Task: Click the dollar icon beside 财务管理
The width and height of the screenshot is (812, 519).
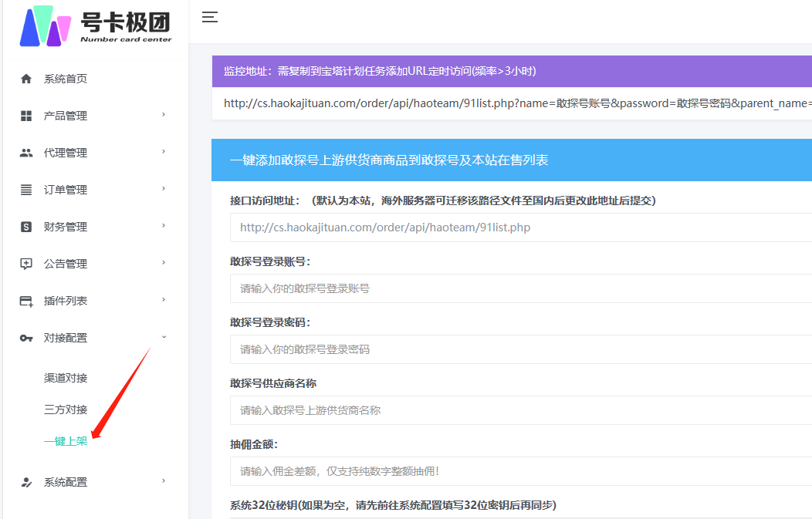Action: pyautogui.click(x=26, y=227)
